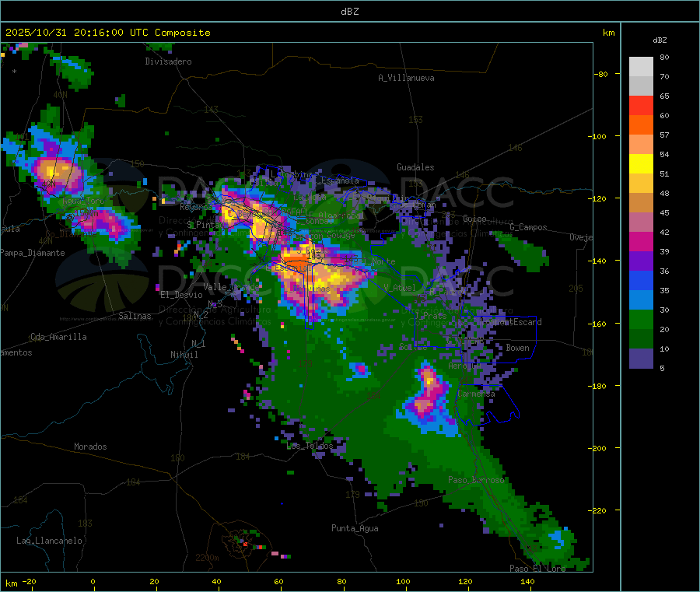The width and height of the screenshot is (700, 592).
Task: Click the 'Valle_Grande' place label
Action: point(231,286)
